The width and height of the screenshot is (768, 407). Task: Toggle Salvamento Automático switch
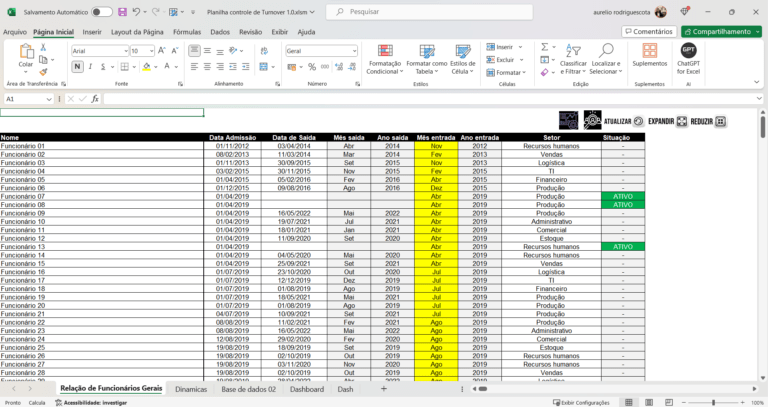(101, 12)
